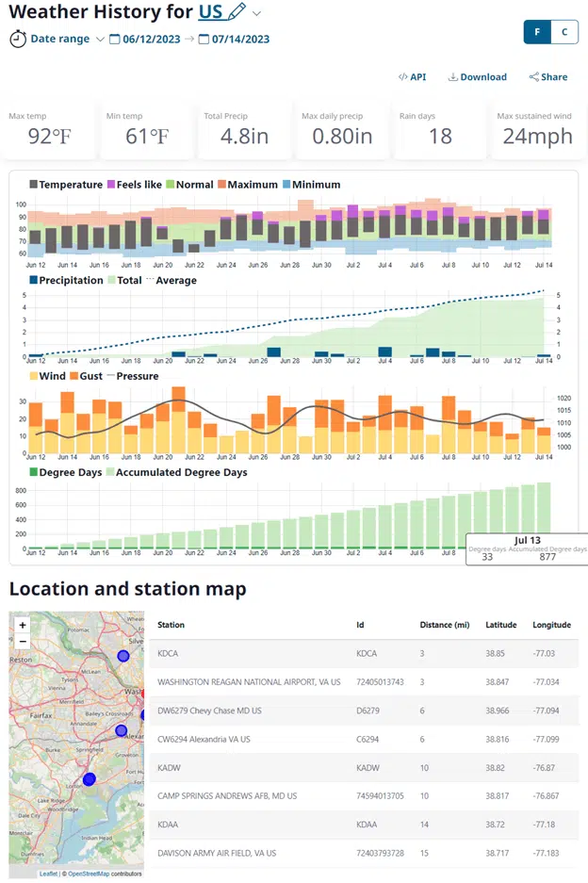Expand the location dropdown chevron next to US
This screenshot has height=883, width=588.
(x=257, y=13)
